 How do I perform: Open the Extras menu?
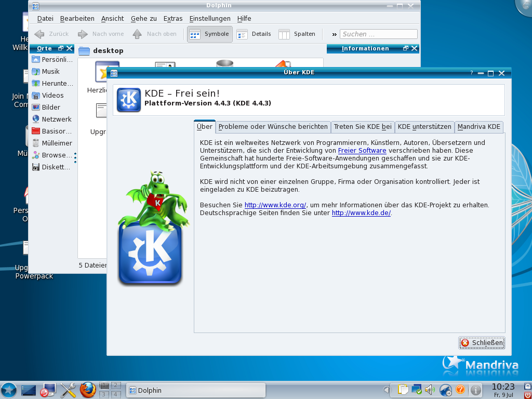[172, 18]
